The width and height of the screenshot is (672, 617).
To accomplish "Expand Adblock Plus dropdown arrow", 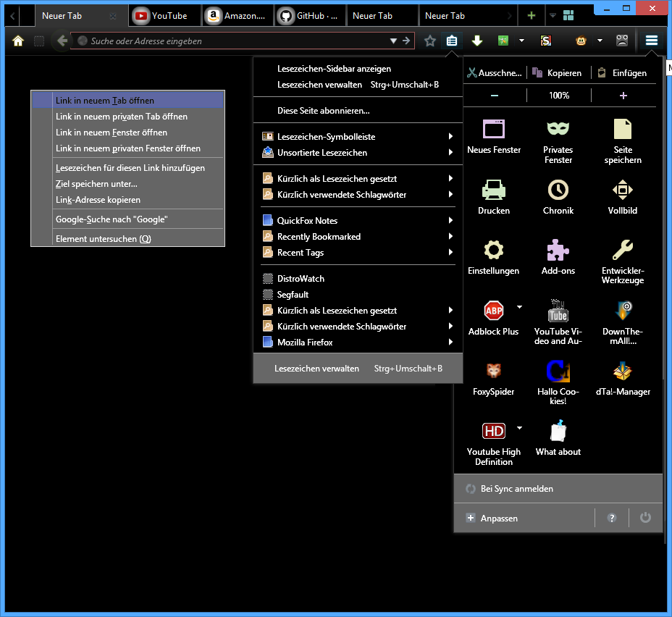I will [519, 307].
